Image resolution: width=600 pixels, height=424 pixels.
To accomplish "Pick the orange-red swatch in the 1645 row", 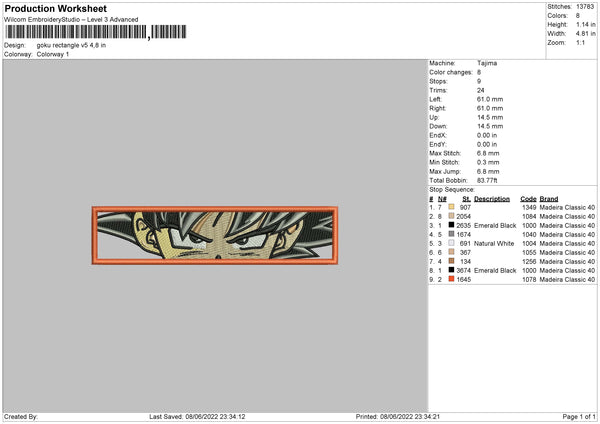I will pyautogui.click(x=451, y=279).
